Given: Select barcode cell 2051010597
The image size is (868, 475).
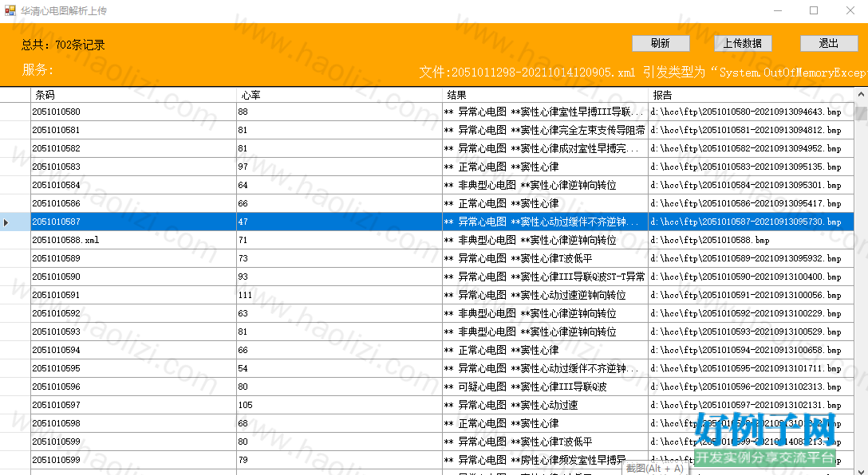Looking at the screenshot, I should point(133,405).
